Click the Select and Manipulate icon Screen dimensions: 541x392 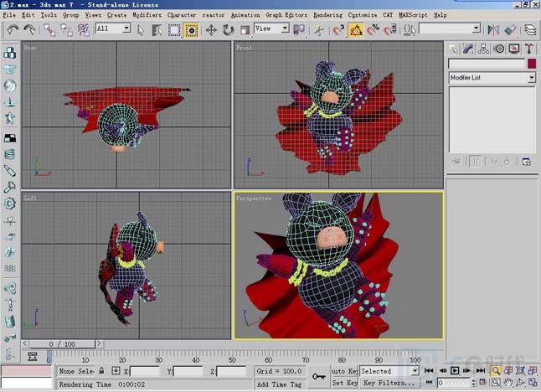pyautogui.click(x=319, y=30)
